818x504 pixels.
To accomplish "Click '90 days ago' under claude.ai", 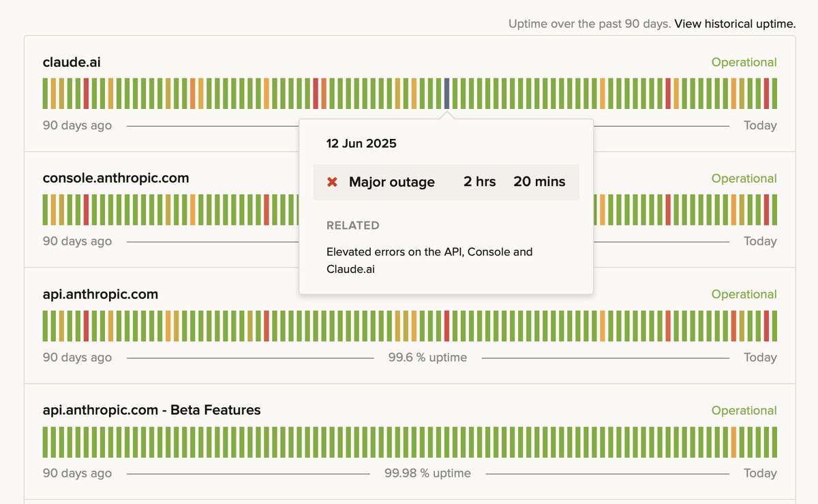I will tap(77, 125).
